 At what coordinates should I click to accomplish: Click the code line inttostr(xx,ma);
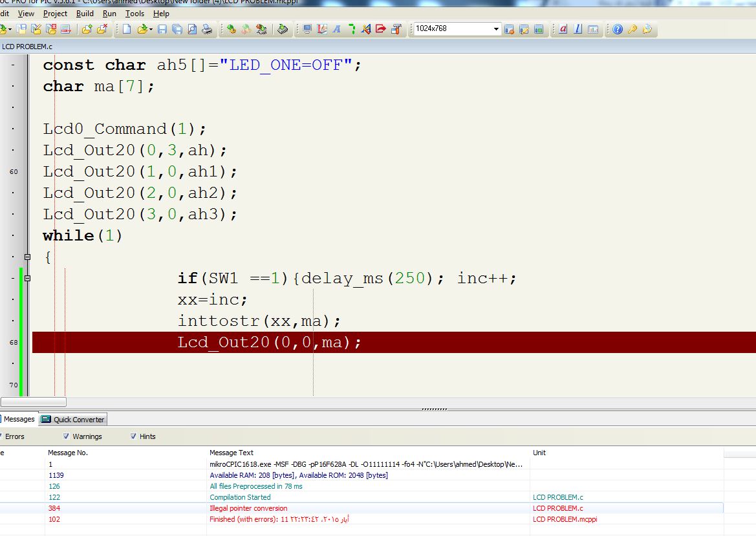point(259,321)
